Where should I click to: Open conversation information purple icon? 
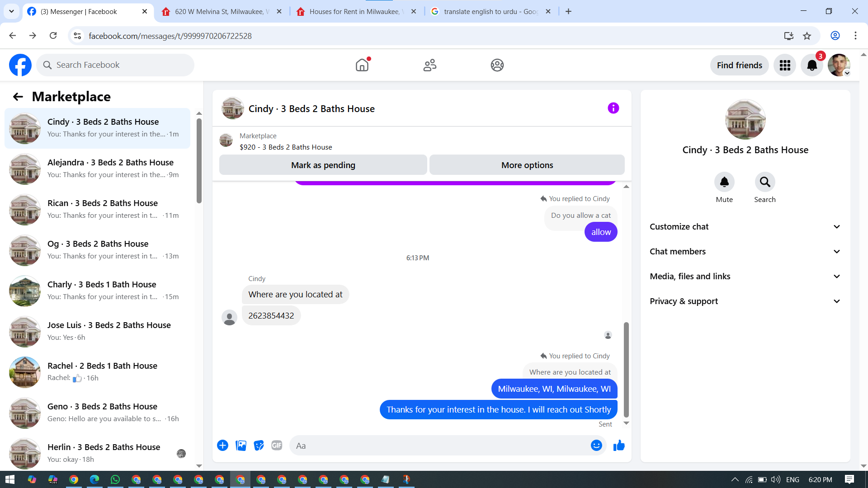(613, 108)
